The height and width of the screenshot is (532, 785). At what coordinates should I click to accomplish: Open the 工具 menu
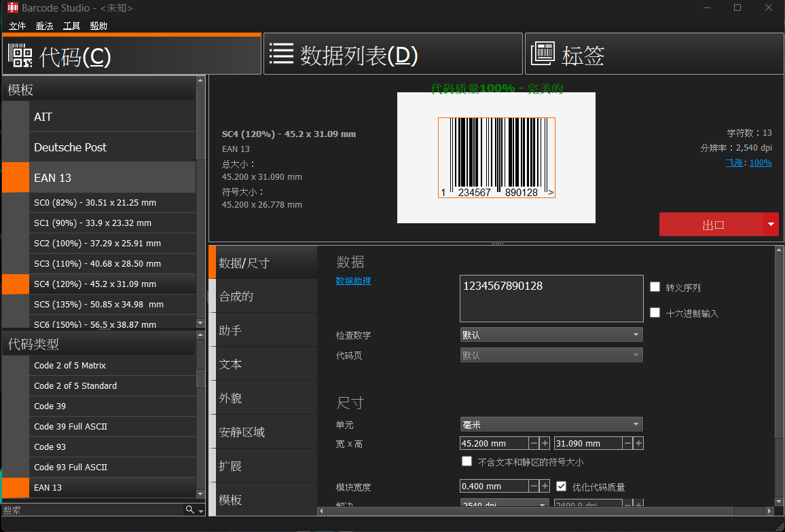pyautogui.click(x=72, y=26)
